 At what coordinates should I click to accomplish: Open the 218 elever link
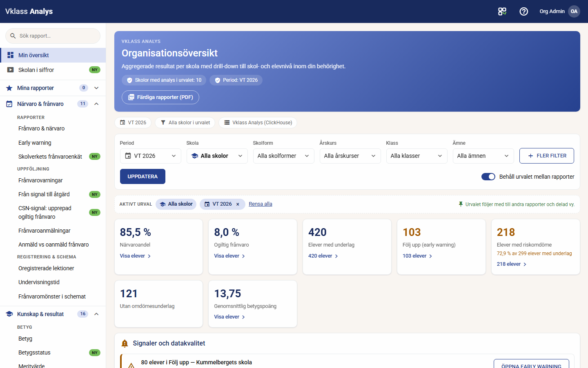[512, 264]
